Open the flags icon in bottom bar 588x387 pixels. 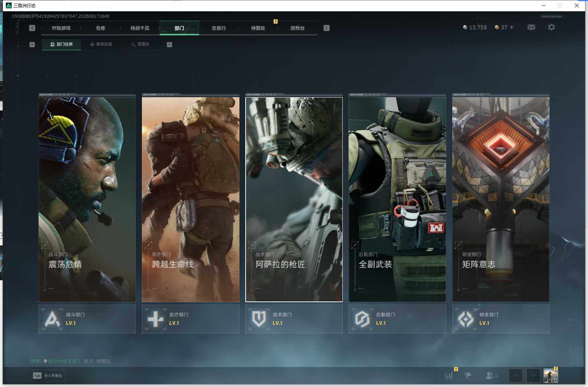[468, 375]
